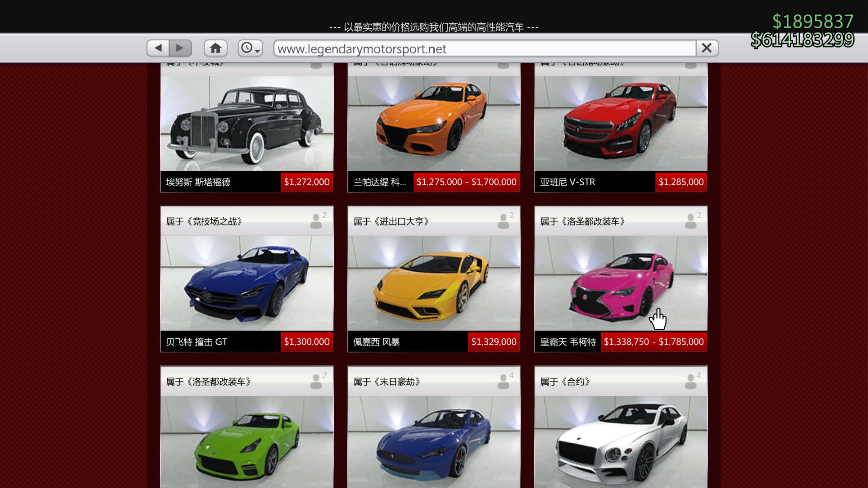
Task: Click the legendarymotorsport.net address bar
Action: (482, 49)
